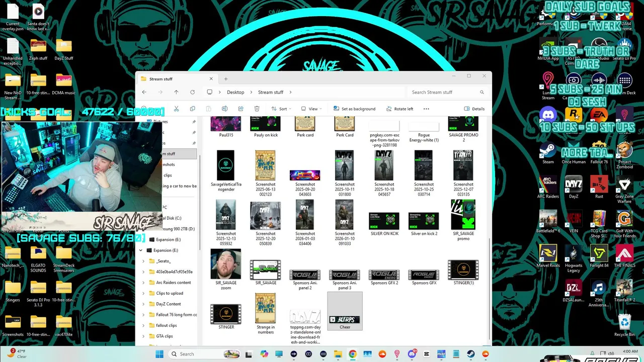This screenshot has height=362, width=644.
Task: Open a new Explorer tab
Action: 226,79
